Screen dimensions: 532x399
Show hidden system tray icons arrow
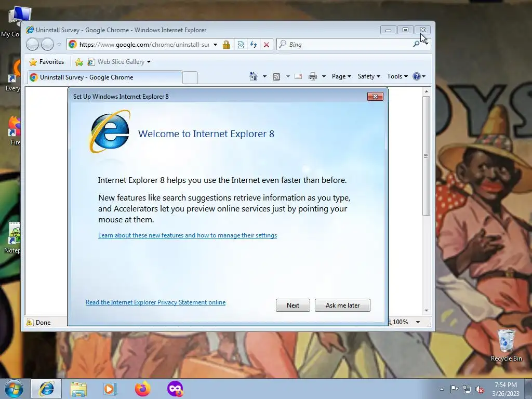(442, 389)
